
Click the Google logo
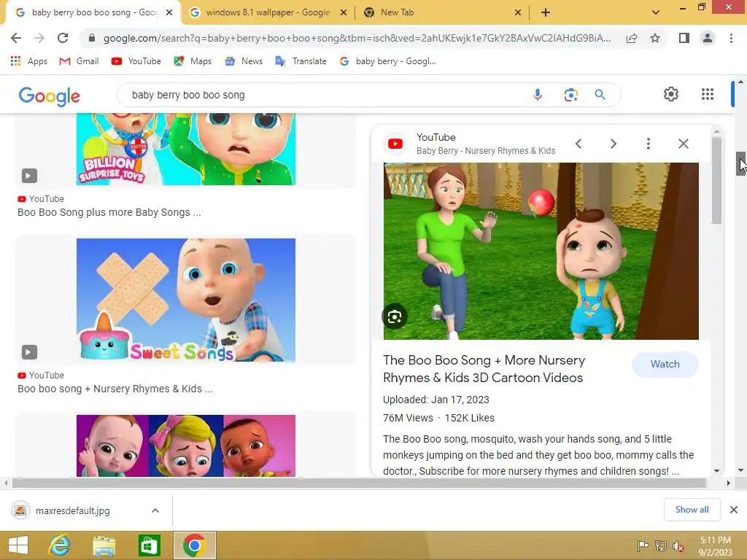49,96
